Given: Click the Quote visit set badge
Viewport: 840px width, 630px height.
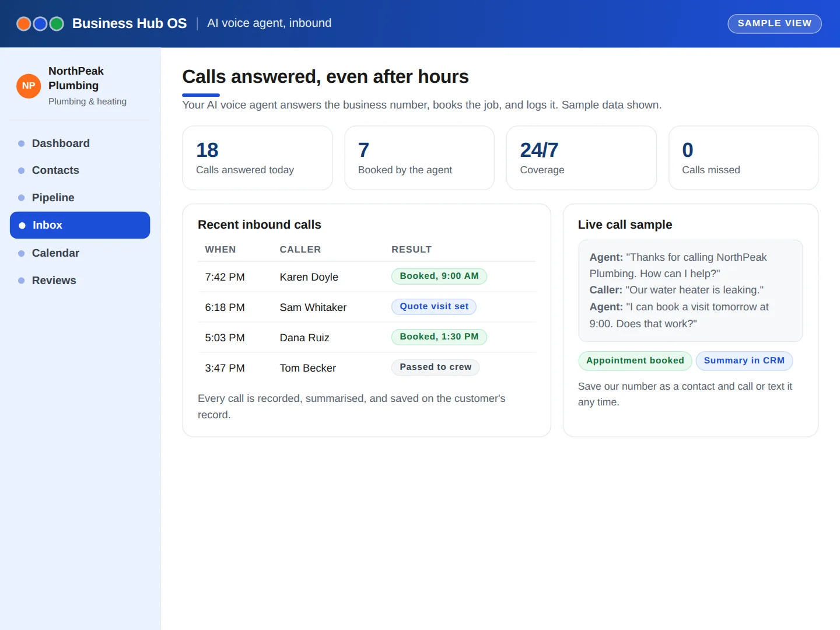Looking at the screenshot, I should point(434,306).
